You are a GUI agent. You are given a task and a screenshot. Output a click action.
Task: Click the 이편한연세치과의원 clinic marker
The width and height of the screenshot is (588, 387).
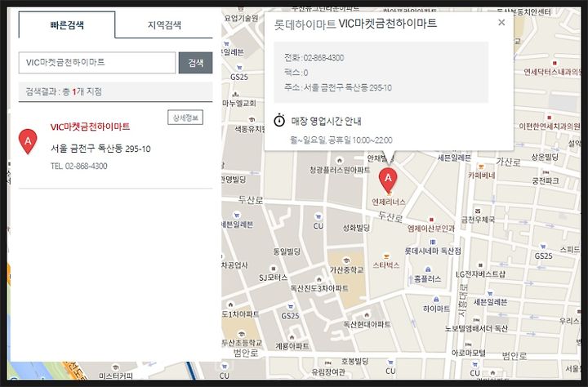pos(549,118)
